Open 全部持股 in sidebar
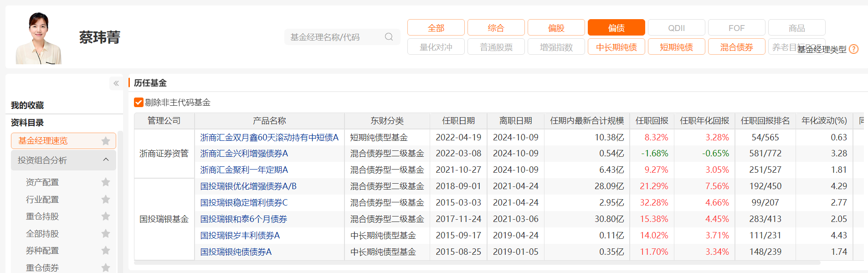This screenshot has height=273, width=868. 42,233
